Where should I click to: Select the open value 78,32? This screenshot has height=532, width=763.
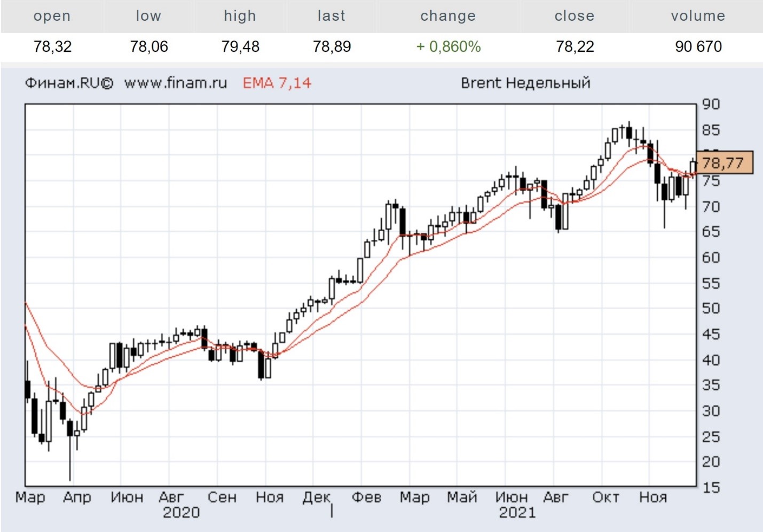pos(52,47)
